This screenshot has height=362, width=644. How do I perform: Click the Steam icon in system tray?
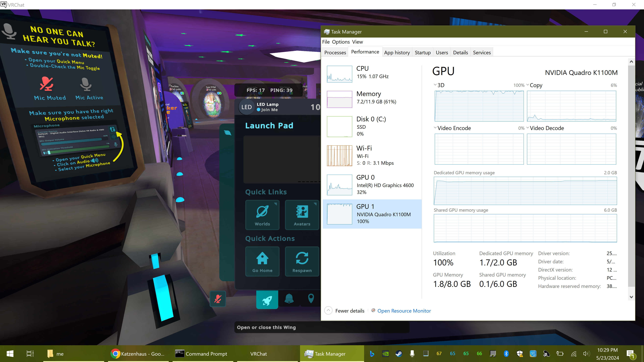399,353
